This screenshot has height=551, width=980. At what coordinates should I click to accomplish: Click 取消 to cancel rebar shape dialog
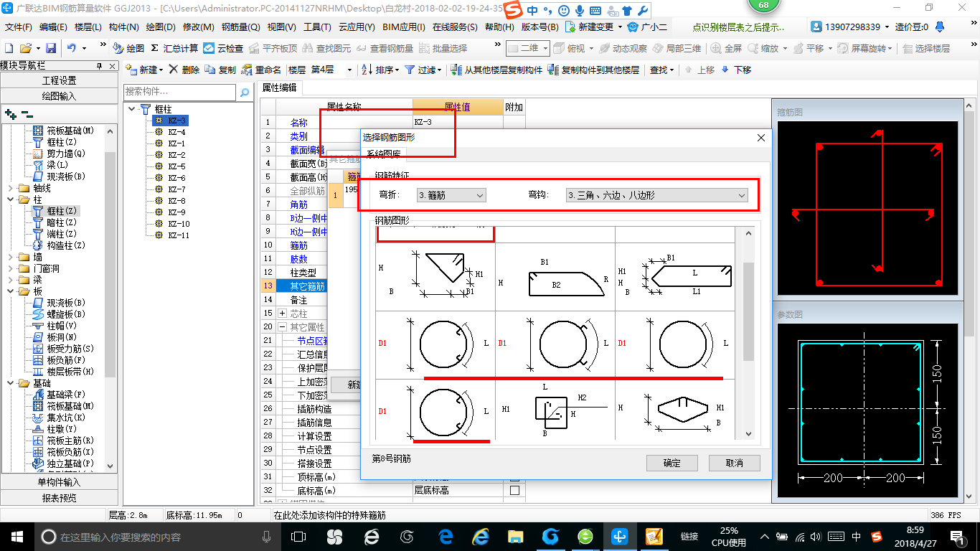pos(734,463)
